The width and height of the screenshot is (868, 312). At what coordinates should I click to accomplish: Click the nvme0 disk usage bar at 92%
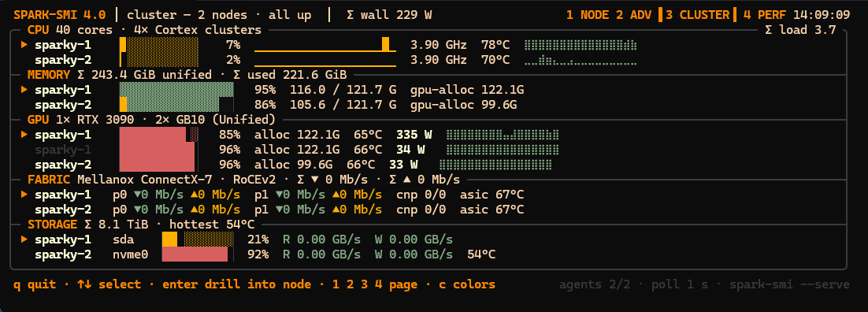point(198,254)
